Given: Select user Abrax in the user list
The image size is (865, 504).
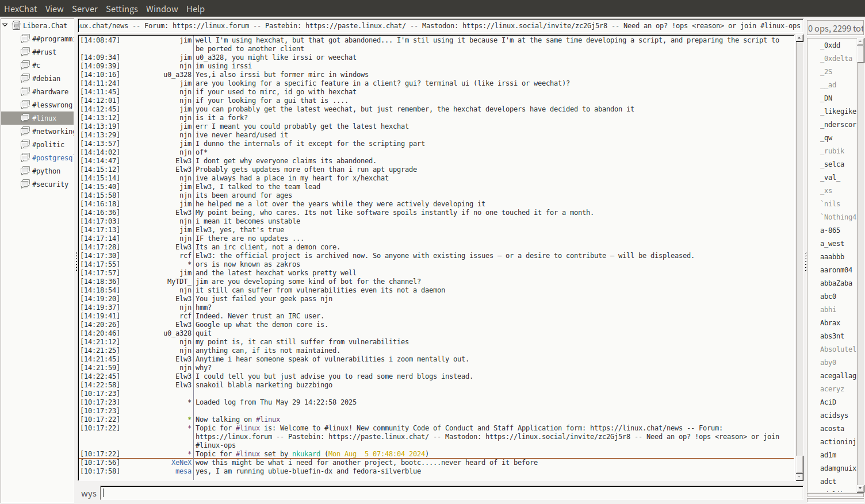Looking at the screenshot, I should (x=830, y=323).
